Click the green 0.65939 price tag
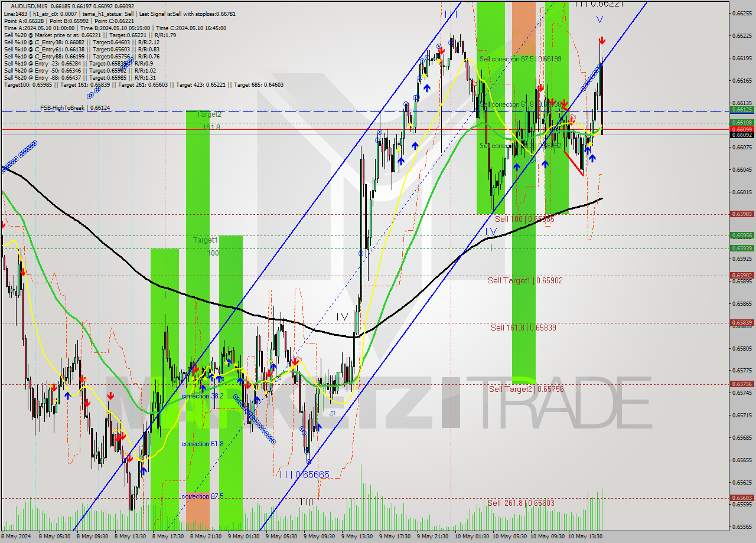The height and width of the screenshot is (543, 756). (742, 248)
